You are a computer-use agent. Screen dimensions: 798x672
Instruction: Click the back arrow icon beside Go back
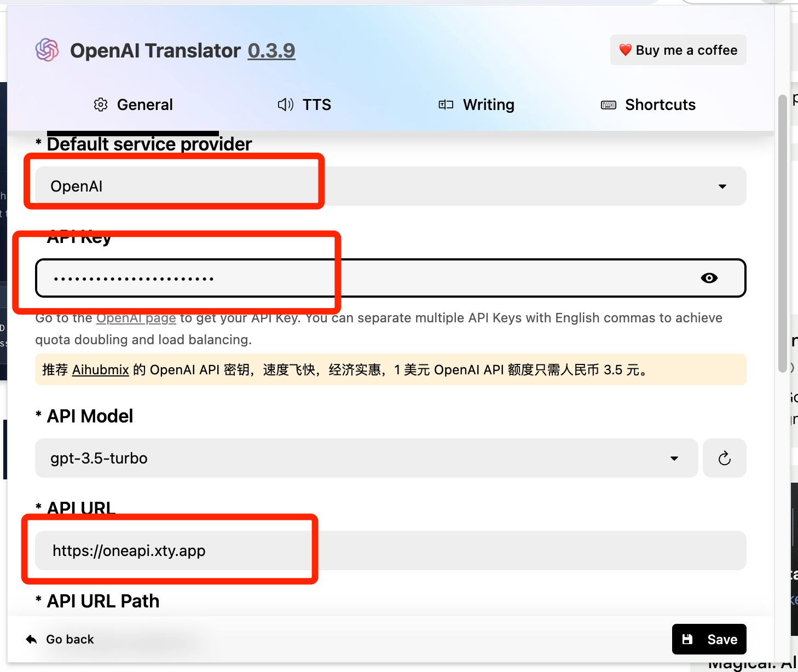31,639
